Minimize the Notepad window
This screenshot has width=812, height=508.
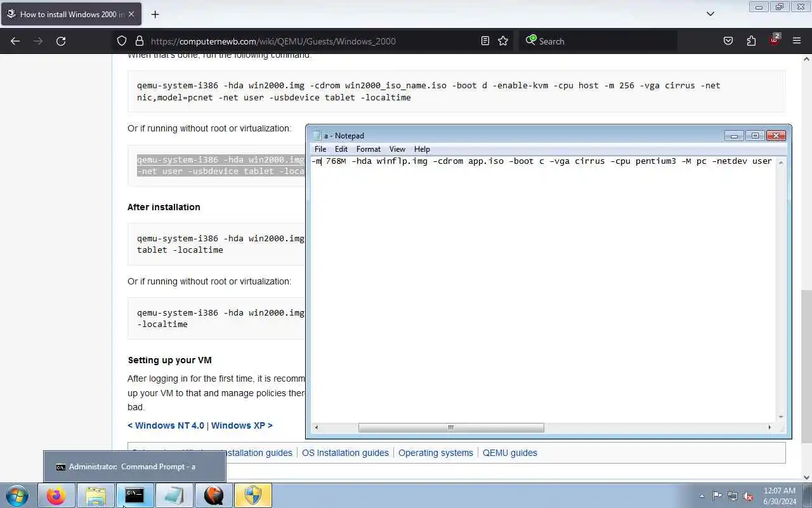point(734,135)
